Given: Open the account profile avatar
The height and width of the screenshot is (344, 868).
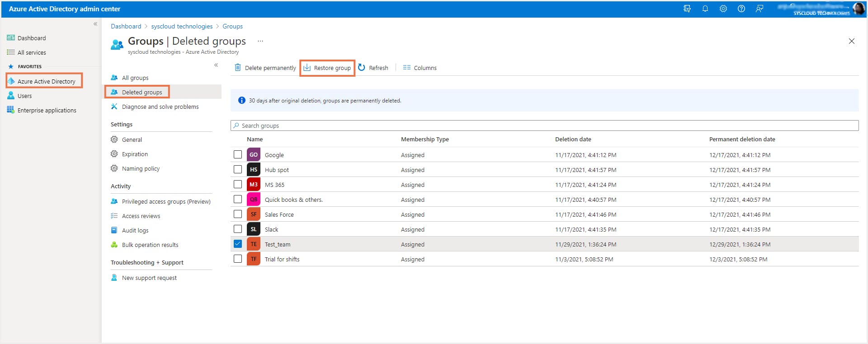Looking at the screenshot, I should pyautogui.click(x=859, y=9).
